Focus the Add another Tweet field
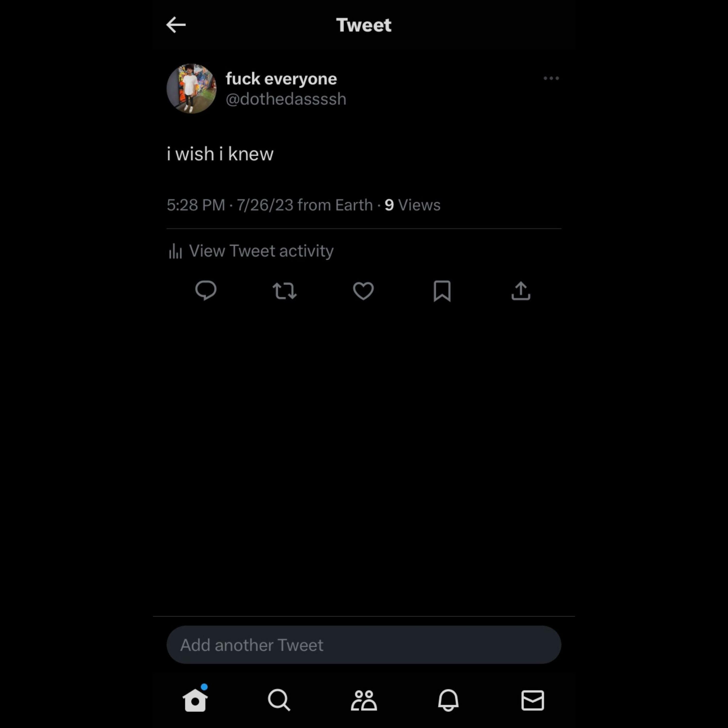The height and width of the screenshot is (728, 728). [x=364, y=645]
